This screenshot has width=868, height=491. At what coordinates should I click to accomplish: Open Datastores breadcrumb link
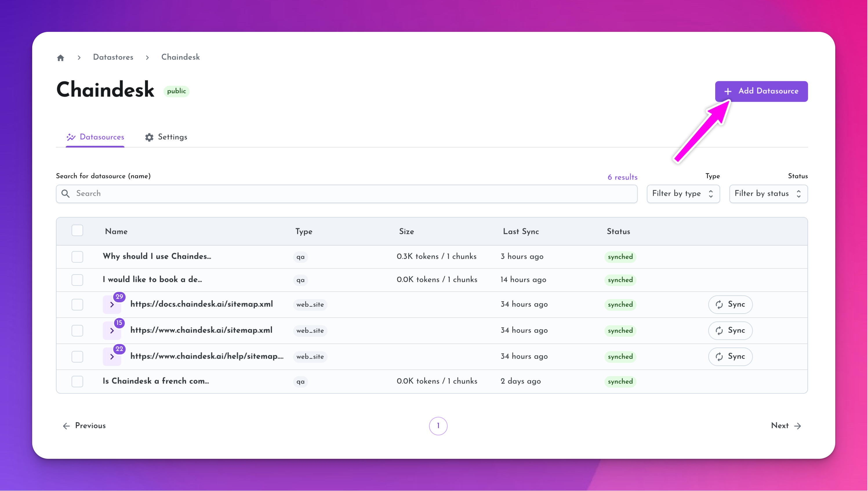coord(113,57)
